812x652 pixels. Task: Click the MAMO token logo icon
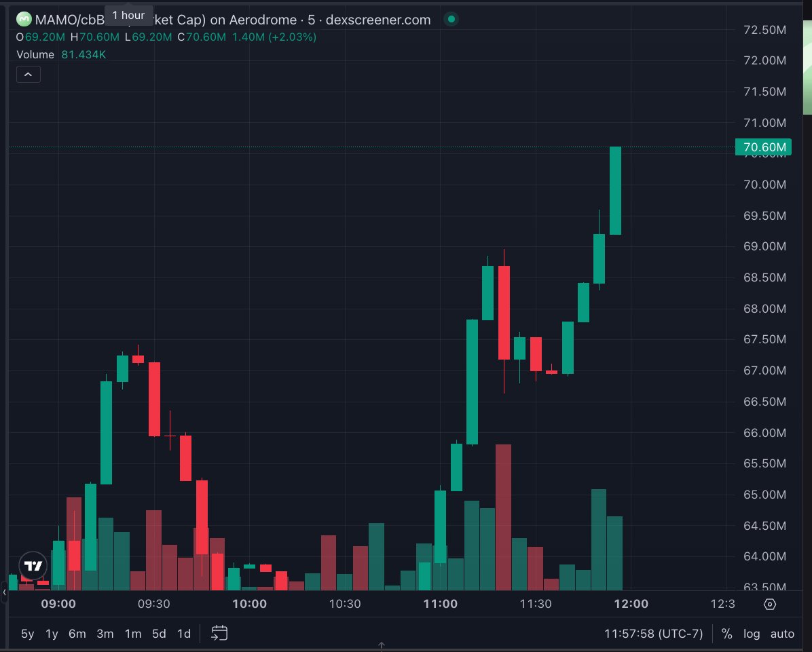pos(24,20)
